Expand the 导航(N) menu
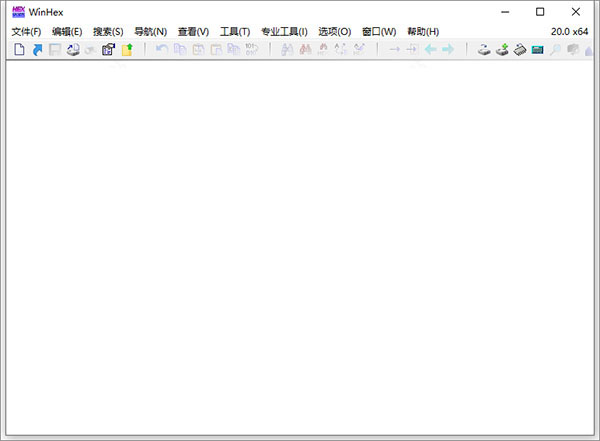Viewport: 600px width, 441px height. click(150, 32)
